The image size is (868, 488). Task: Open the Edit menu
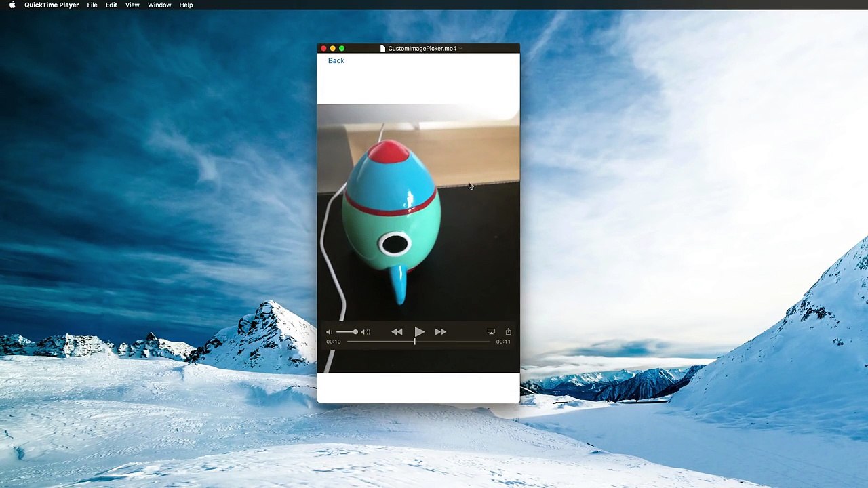coord(111,5)
